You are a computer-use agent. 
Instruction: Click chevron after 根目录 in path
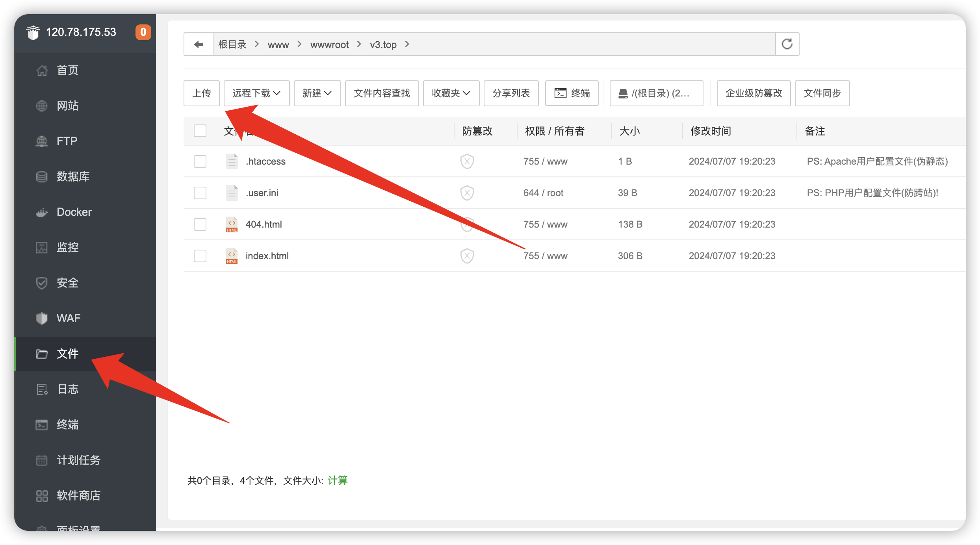[257, 44]
